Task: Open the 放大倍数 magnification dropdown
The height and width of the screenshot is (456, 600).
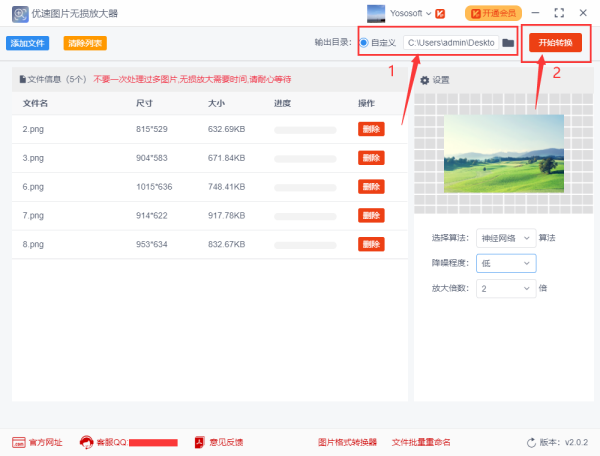Action: pyautogui.click(x=505, y=288)
